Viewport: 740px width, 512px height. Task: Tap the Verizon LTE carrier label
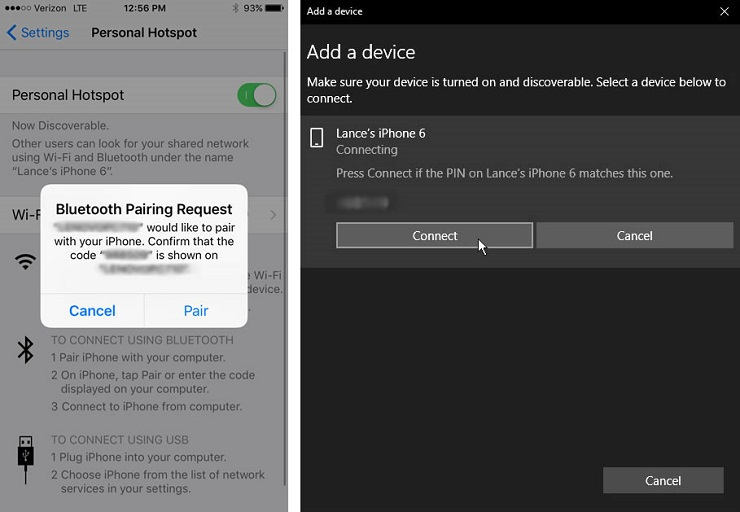60,8
